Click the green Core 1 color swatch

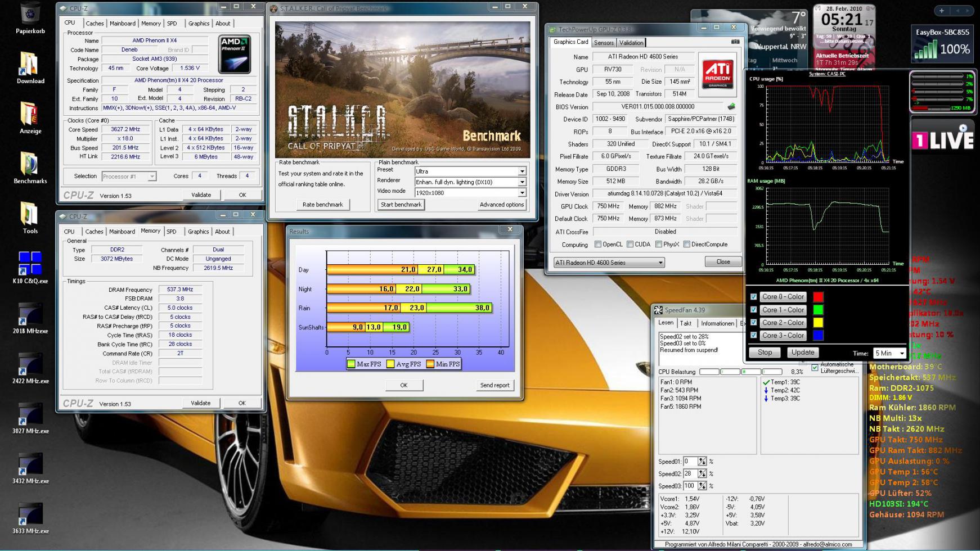pyautogui.click(x=818, y=310)
